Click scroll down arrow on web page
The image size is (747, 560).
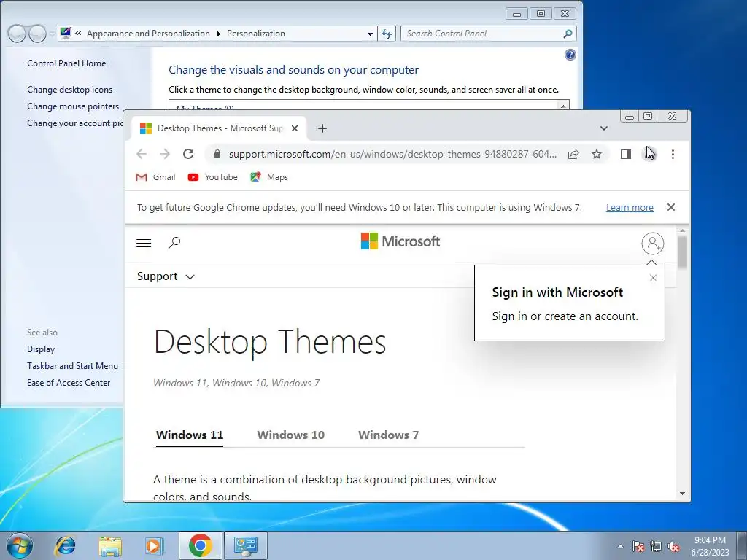click(x=682, y=494)
